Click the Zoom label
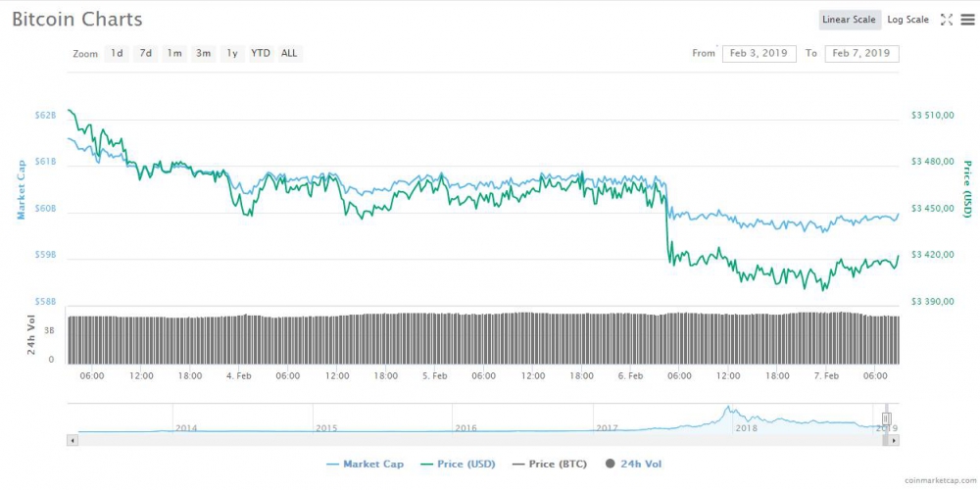 click(x=85, y=54)
